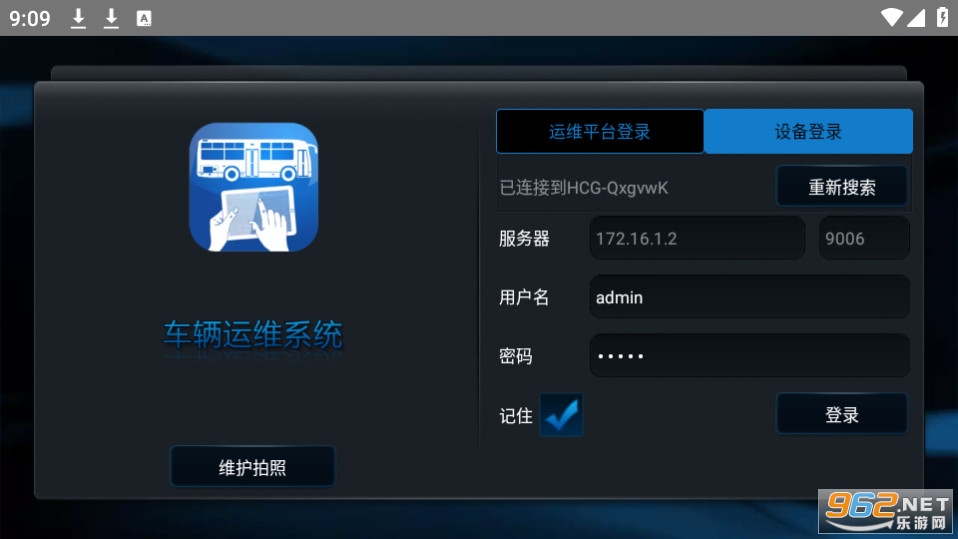Focus the port field showing 9006
958x539 pixels.
coord(864,238)
